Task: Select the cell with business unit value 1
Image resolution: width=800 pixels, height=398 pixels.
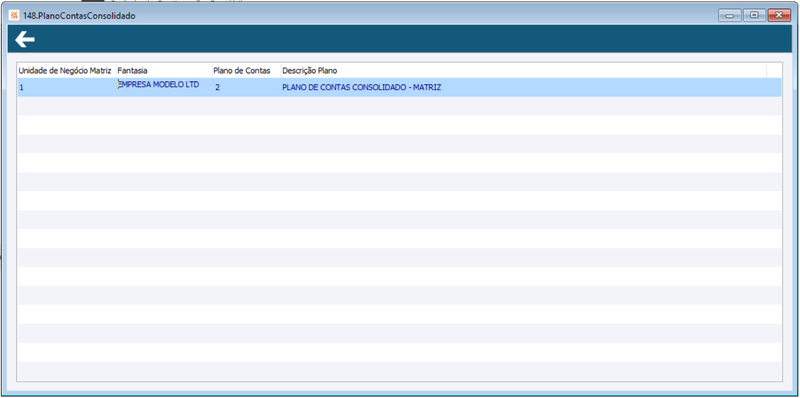Action: (66, 87)
